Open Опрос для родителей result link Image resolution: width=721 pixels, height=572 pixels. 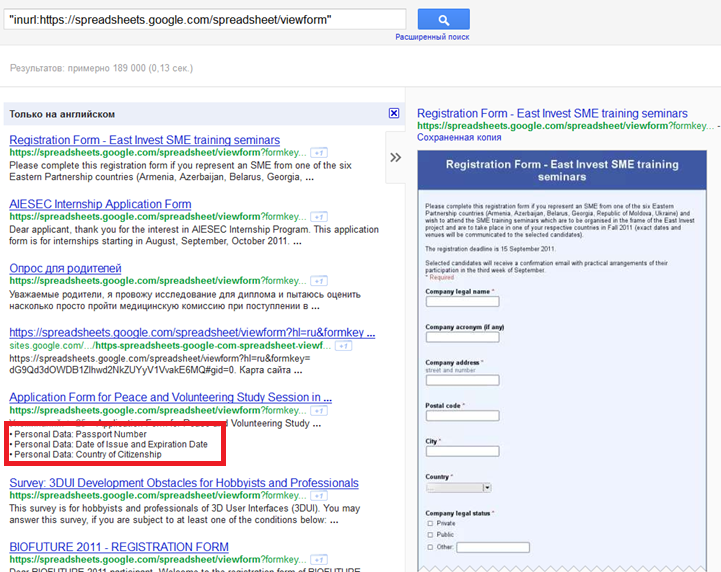pyautogui.click(x=65, y=268)
